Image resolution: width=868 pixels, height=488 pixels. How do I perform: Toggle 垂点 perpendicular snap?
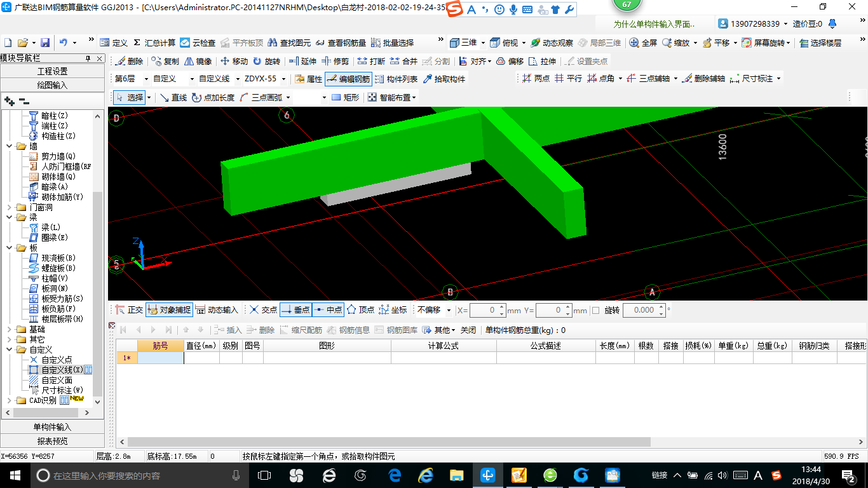pyautogui.click(x=295, y=309)
